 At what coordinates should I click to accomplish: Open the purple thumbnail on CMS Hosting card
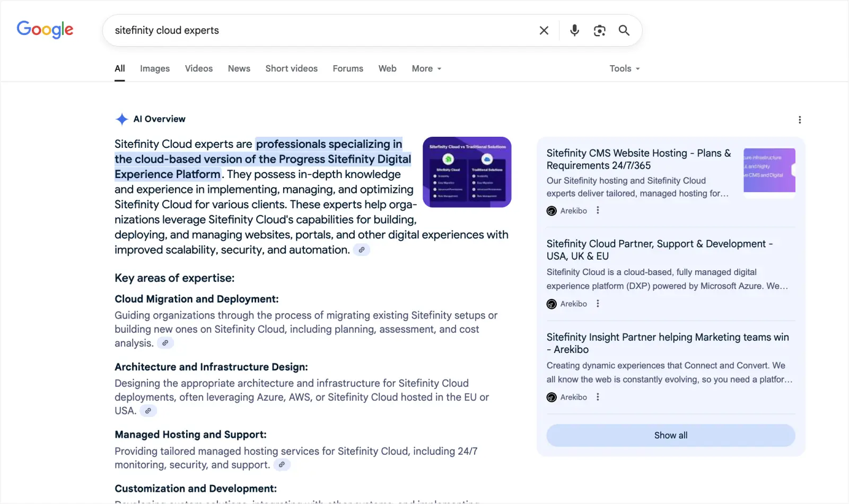pos(769,171)
